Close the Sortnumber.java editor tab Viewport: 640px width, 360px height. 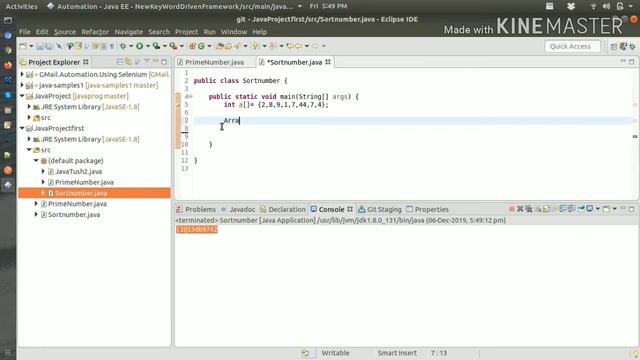point(328,62)
